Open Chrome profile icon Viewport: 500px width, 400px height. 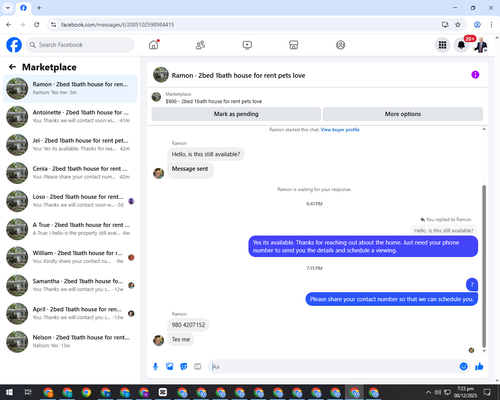477,25
